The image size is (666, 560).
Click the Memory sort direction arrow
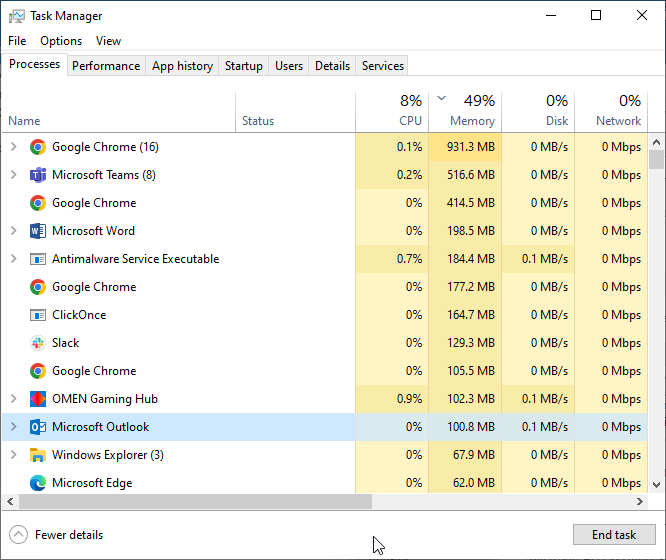[442, 98]
